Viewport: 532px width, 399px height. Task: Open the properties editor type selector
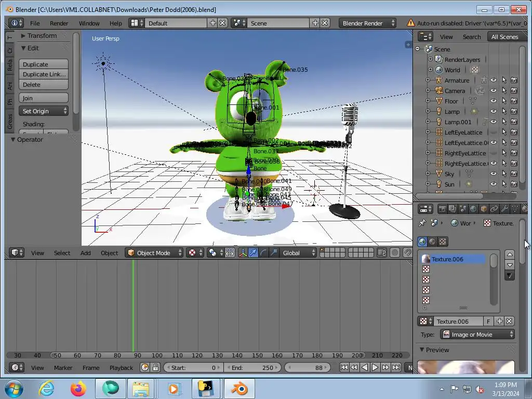point(425,209)
